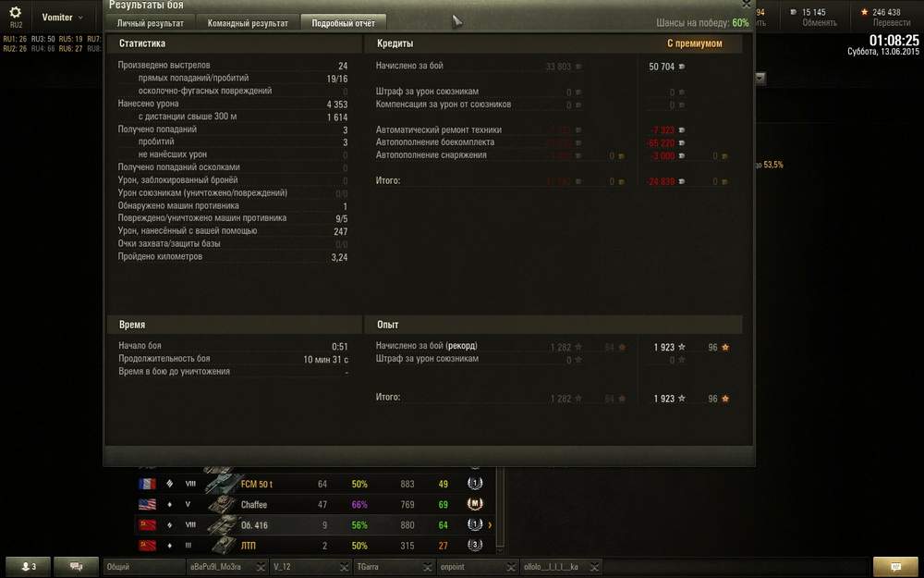This screenshot has width=924, height=578.
Task: Select the Подробный отчёт tab
Action: click(343, 23)
